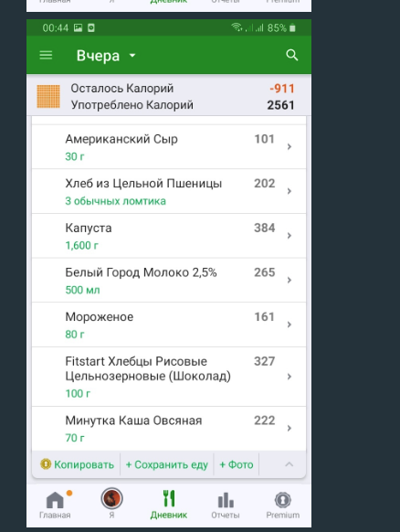Screen dimensions: 400x532
Task: Select the Дневник tab
Action: 168,505
